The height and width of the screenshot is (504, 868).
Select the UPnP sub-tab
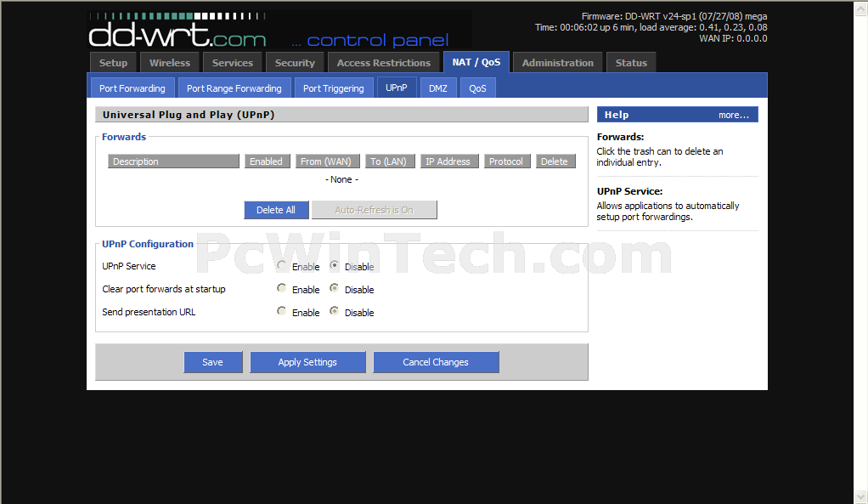(x=397, y=88)
